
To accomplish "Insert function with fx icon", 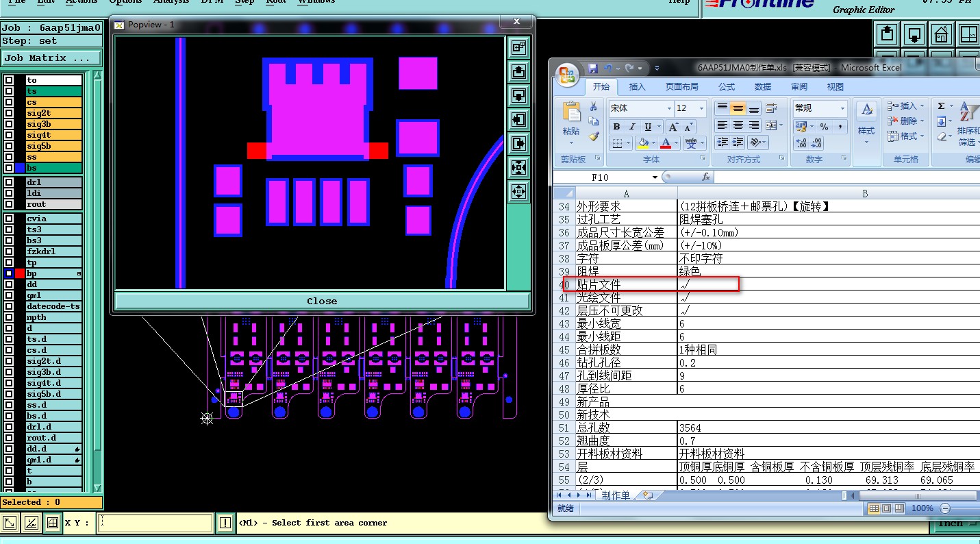I will point(707,177).
